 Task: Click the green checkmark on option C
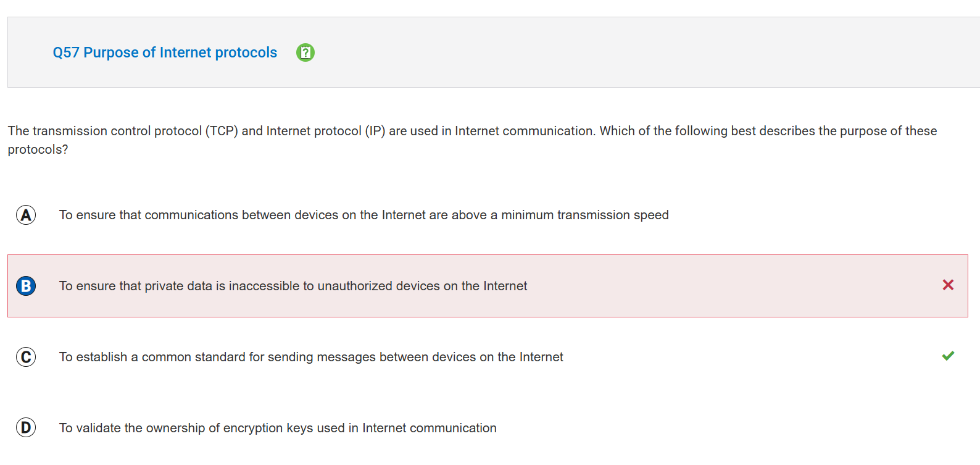[948, 356]
